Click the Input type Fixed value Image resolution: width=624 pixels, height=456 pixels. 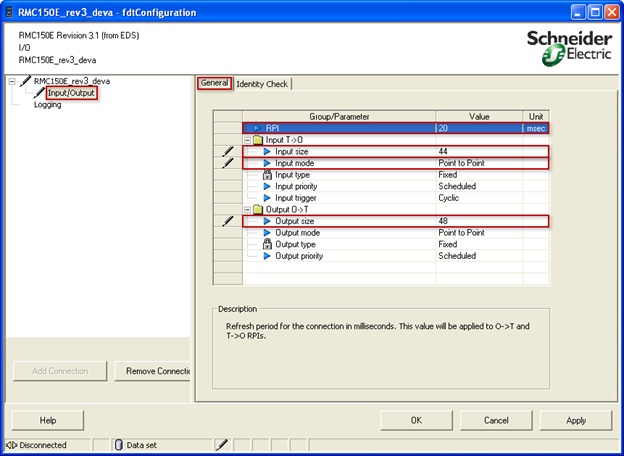click(479, 175)
